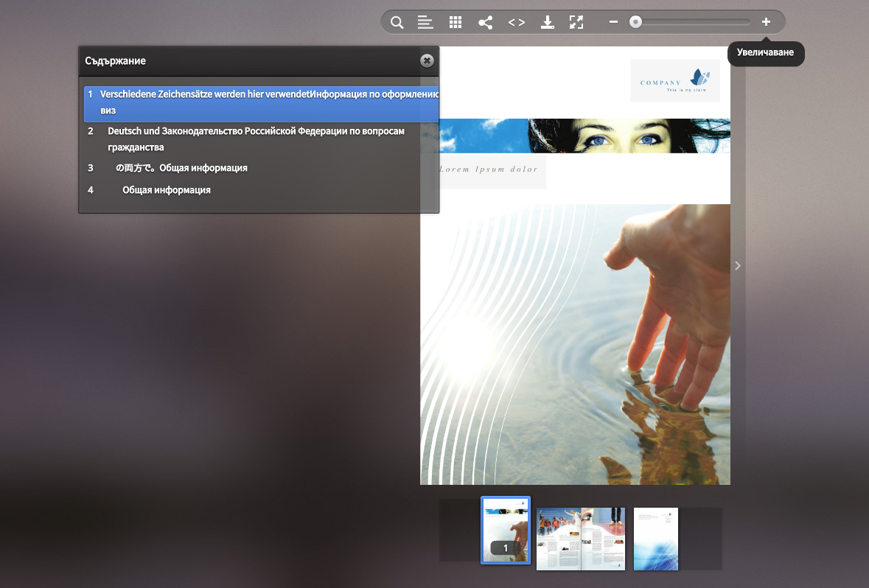Open contents entry 4 Общая информация
This screenshot has width=869, height=588.
[x=166, y=190]
